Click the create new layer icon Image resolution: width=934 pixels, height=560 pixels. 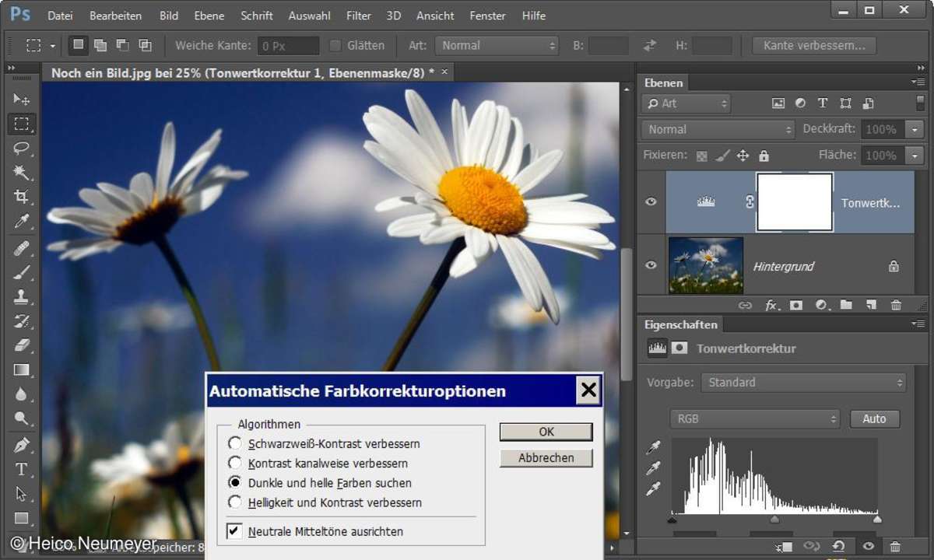871,306
